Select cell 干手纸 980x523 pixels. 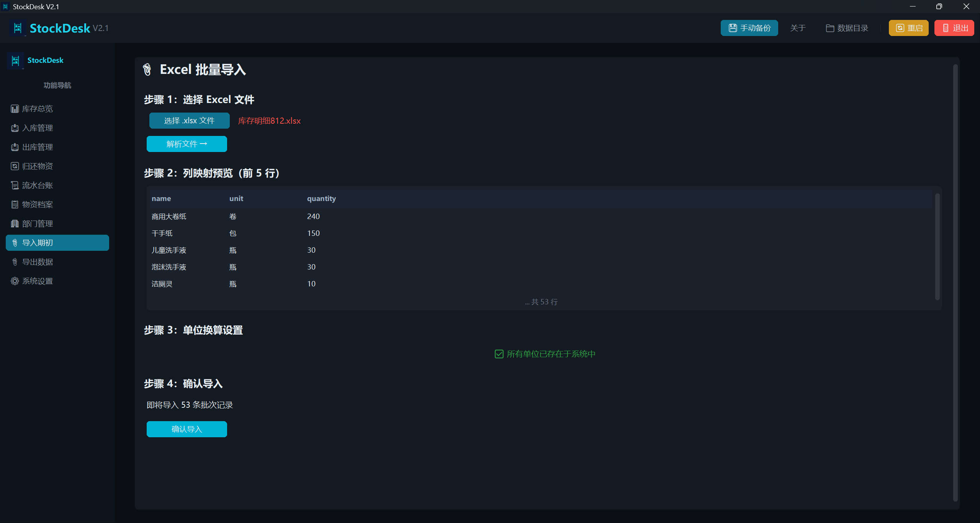[162, 233]
